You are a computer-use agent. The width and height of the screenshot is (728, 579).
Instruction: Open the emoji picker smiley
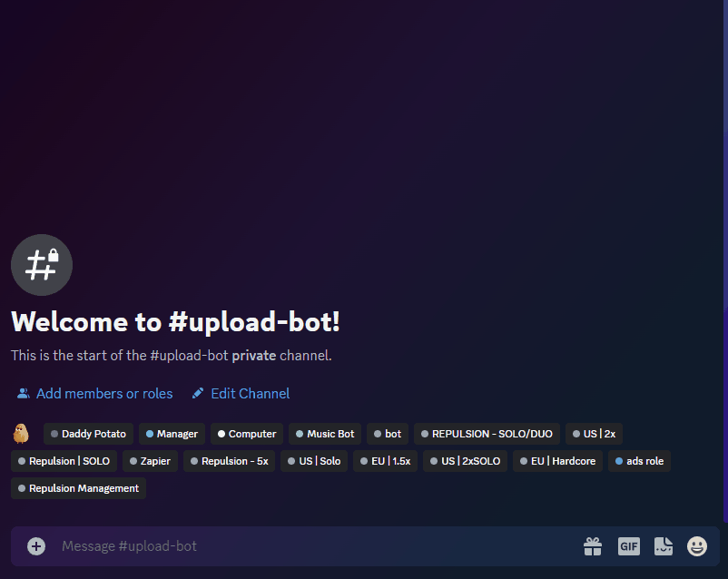click(697, 545)
